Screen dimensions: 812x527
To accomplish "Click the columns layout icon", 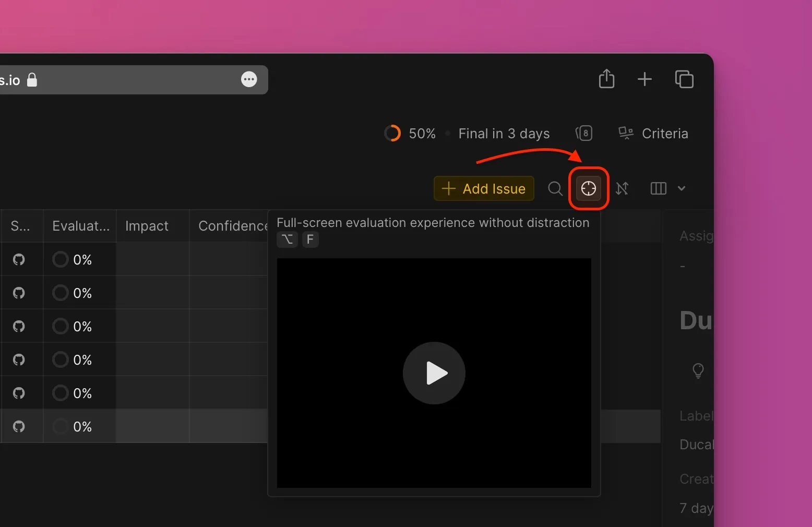I will pyautogui.click(x=658, y=188).
